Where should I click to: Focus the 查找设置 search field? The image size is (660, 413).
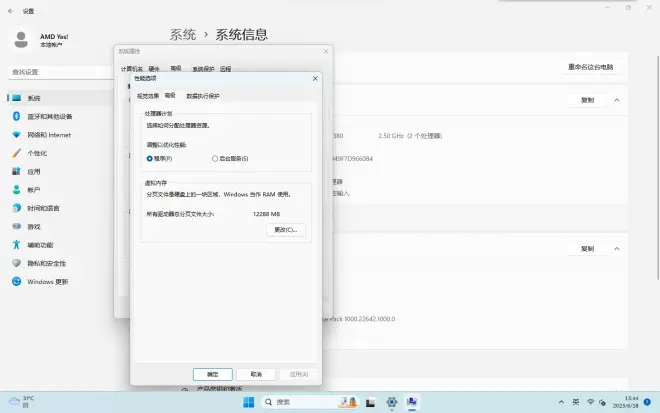(61, 72)
